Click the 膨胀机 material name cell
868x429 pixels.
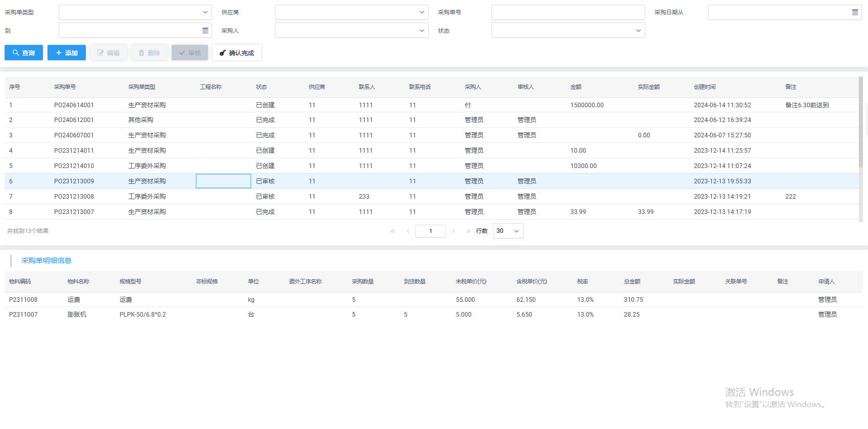[77, 315]
